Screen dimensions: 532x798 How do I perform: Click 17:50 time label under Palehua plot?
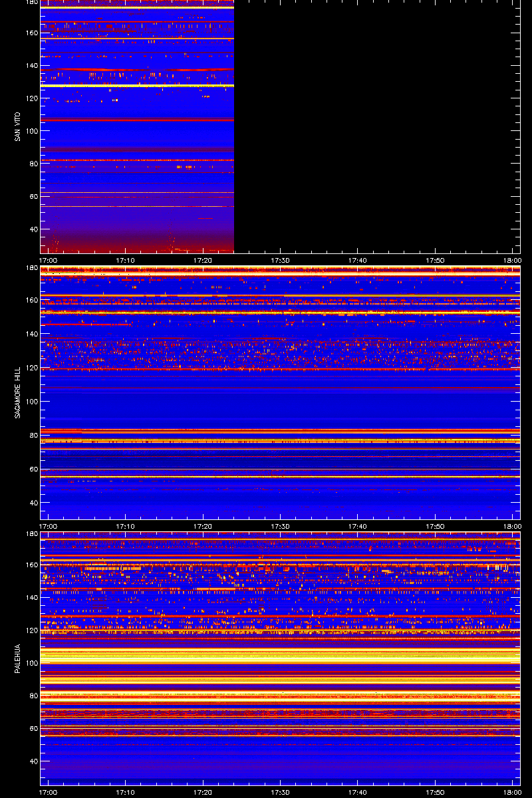[x=435, y=792]
